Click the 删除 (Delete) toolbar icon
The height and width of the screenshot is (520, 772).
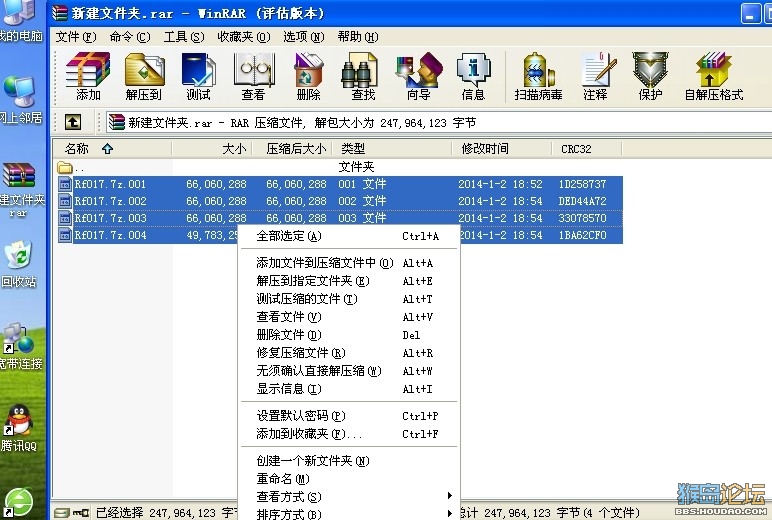pos(309,76)
